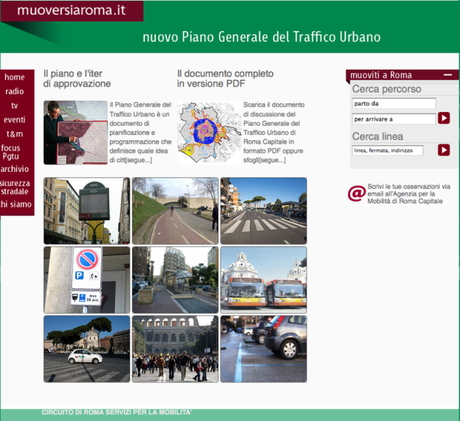Screen dimensions: 460x421
Task: Click the 'Cerca linea' heading
Action: 378,136
